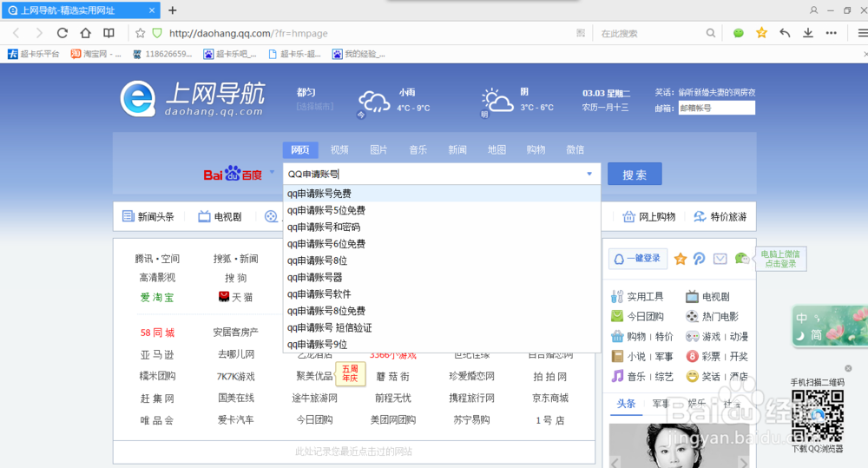Choose suggestion qq申请账号9位
Screen dimensions: 868x468
(x=442, y=345)
